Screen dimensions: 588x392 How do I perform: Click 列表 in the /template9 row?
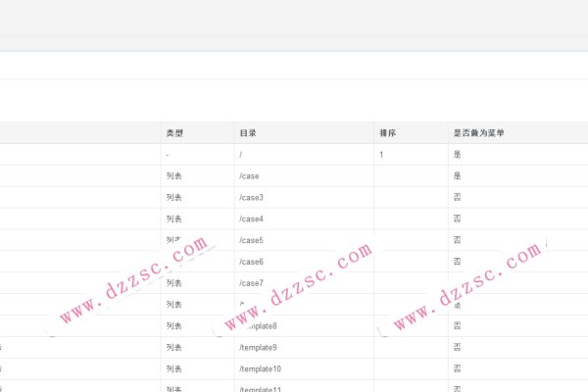(174, 347)
